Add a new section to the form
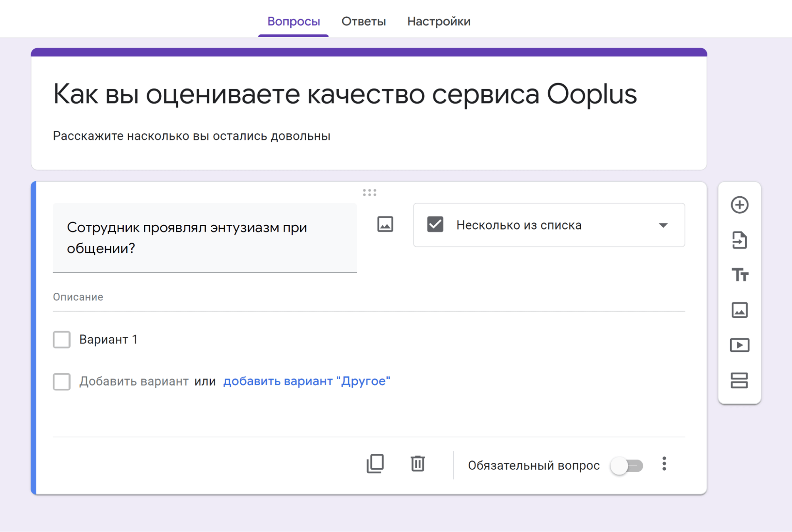 coord(739,380)
